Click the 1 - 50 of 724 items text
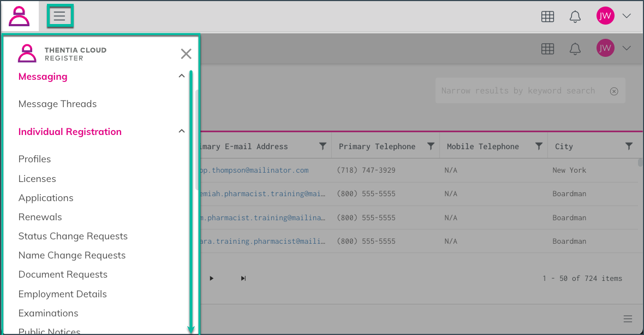This screenshot has height=335, width=644. click(x=582, y=278)
